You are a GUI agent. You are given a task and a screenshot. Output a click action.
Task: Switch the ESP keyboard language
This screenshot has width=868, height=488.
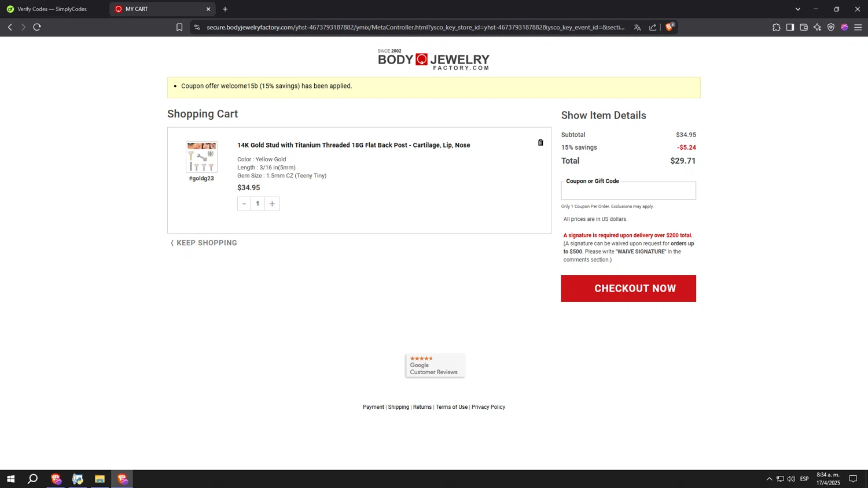click(x=804, y=479)
